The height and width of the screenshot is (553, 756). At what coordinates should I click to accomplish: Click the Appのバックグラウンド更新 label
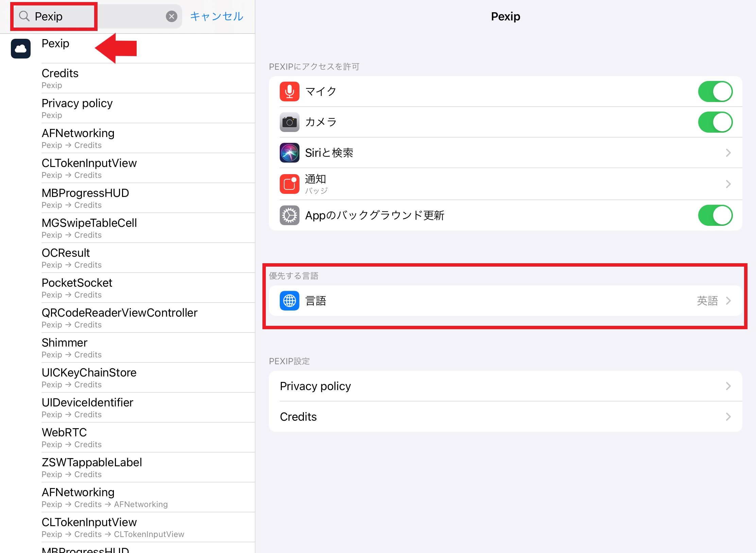tap(375, 215)
